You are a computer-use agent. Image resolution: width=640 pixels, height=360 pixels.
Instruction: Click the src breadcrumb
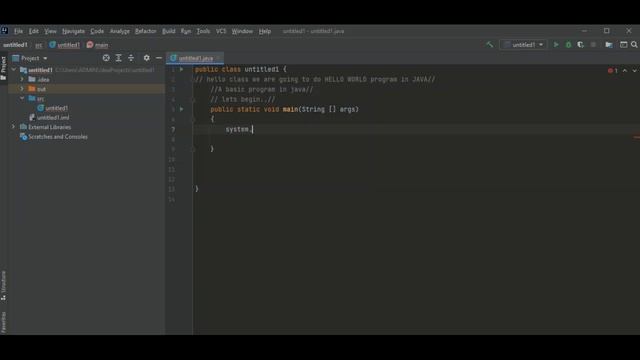[x=38, y=45]
